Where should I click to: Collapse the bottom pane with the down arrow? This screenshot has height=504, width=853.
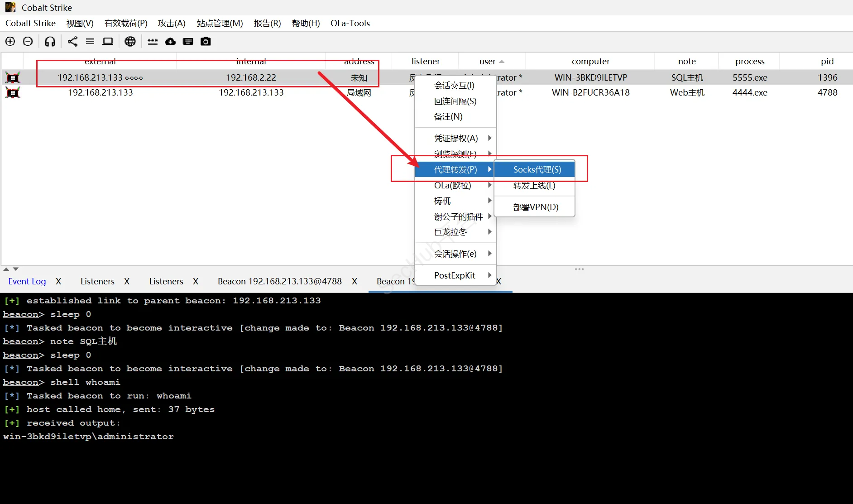16,269
